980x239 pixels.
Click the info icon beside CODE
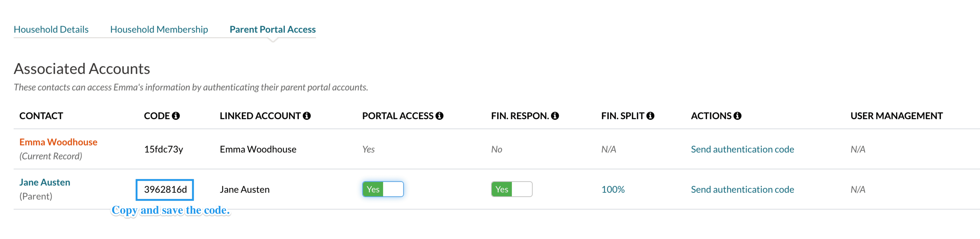click(x=176, y=116)
